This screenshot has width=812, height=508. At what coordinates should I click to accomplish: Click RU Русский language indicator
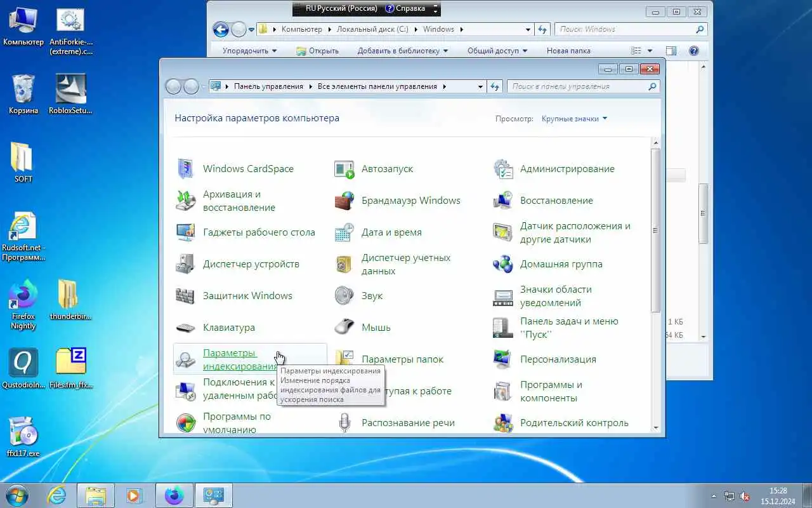pyautogui.click(x=341, y=9)
